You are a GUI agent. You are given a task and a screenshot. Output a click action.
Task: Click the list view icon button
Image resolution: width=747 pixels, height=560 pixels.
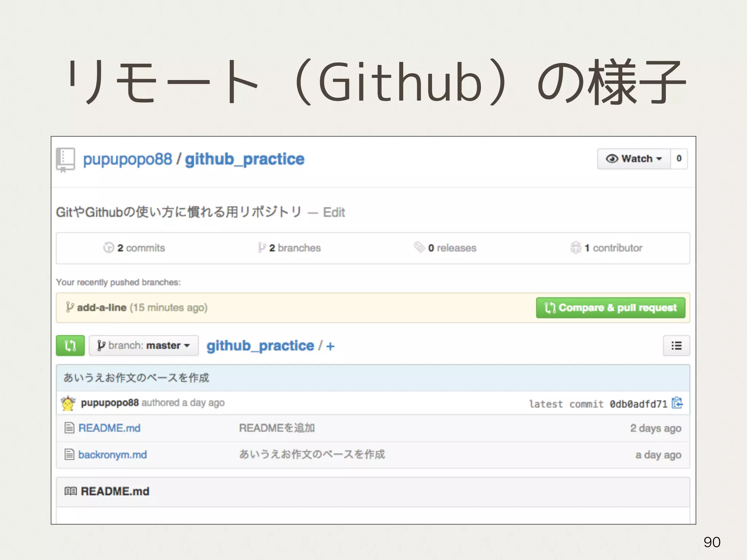pos(676,345)
